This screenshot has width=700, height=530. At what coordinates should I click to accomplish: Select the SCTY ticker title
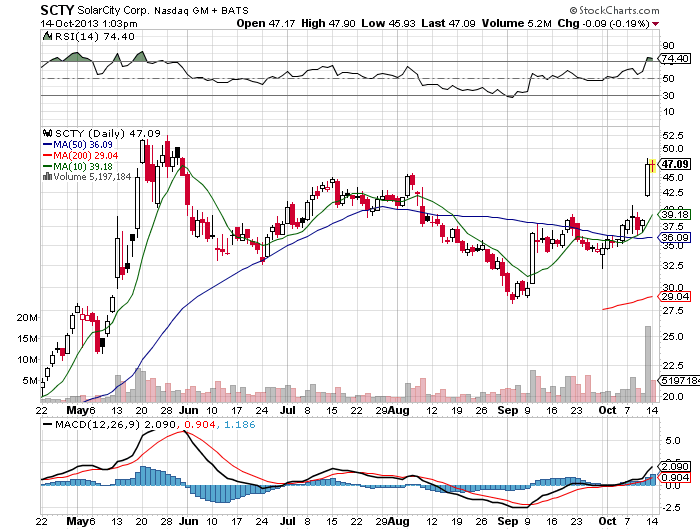click(57, 10)
